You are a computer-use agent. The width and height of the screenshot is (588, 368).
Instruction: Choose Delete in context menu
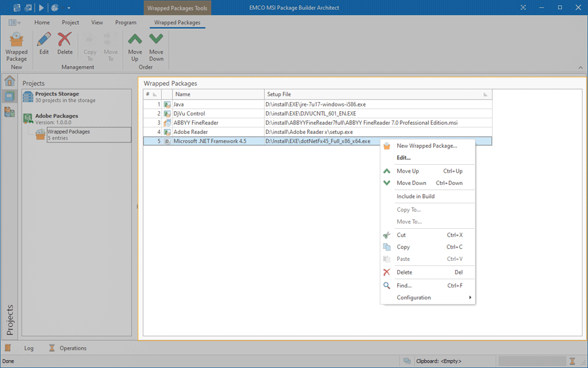point(427,273)
